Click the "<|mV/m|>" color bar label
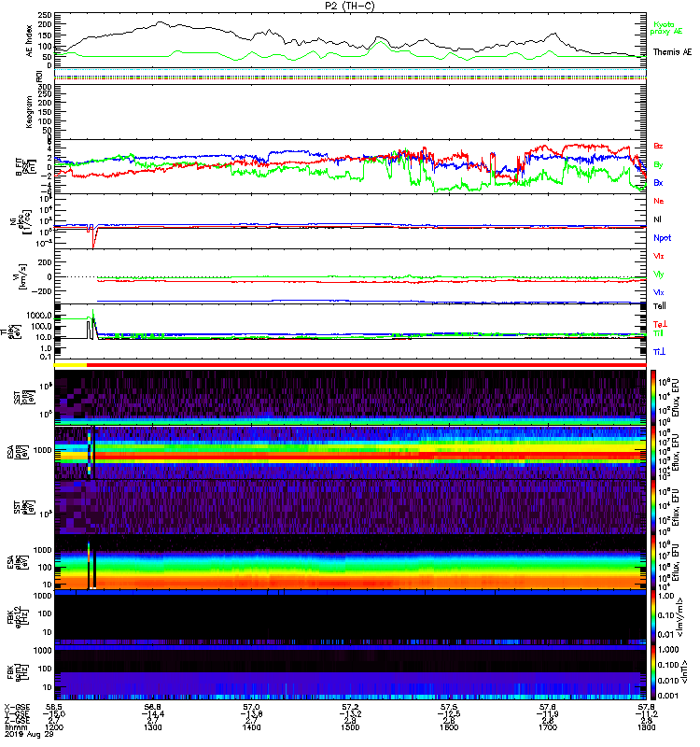 pos(680,617)
